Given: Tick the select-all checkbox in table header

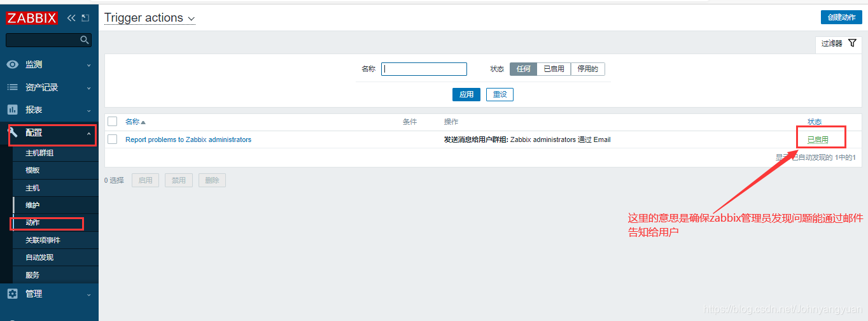Looking at the screenshot, I should [113, 121].
